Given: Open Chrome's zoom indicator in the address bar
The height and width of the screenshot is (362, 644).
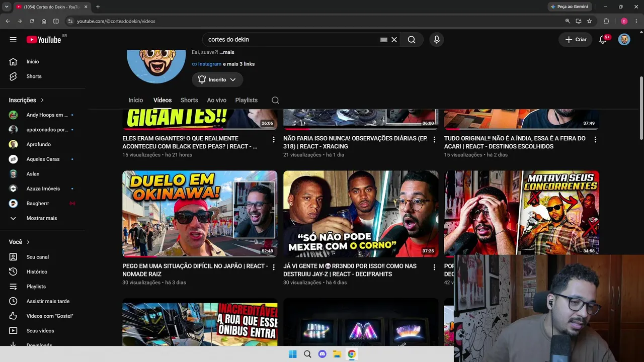Looking at the screenshot, I should point(568,21).
